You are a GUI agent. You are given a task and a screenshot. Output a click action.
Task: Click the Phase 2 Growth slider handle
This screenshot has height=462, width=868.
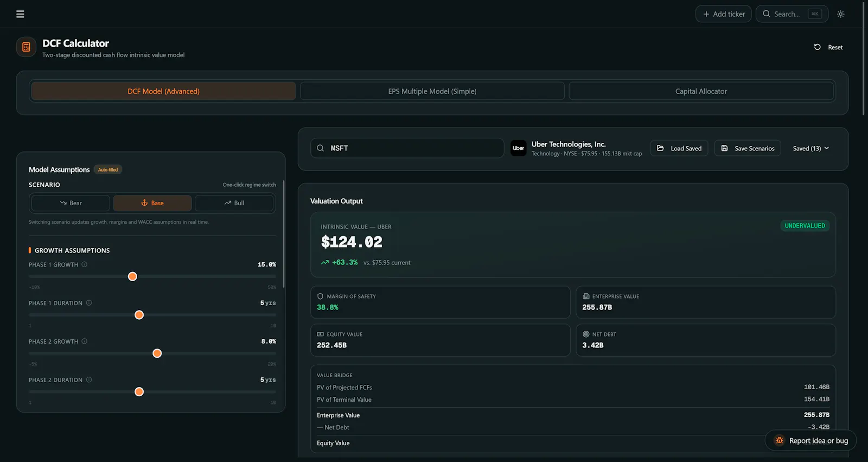[157, 353]
